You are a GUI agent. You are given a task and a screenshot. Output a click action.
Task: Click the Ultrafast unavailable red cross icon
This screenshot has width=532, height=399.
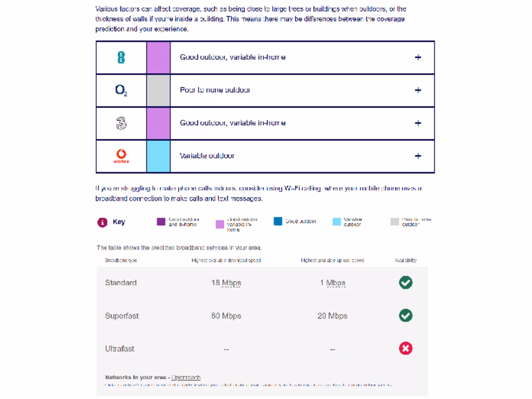406,348
